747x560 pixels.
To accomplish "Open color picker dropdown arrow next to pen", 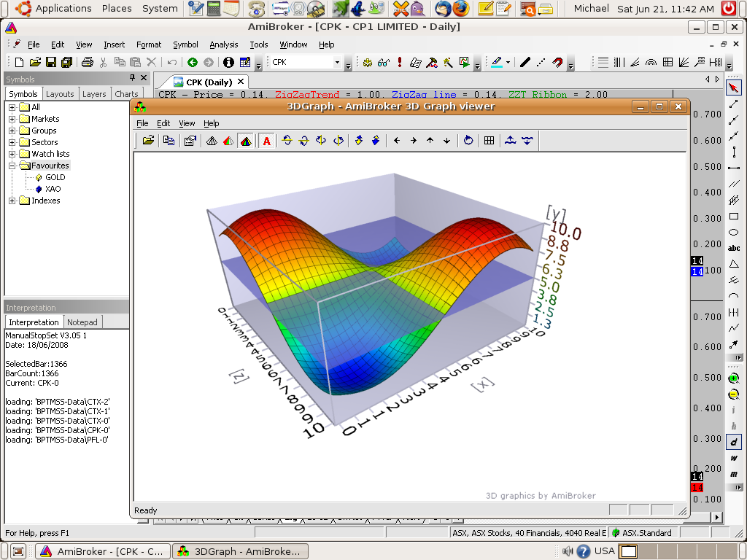I will click(508, 63).
